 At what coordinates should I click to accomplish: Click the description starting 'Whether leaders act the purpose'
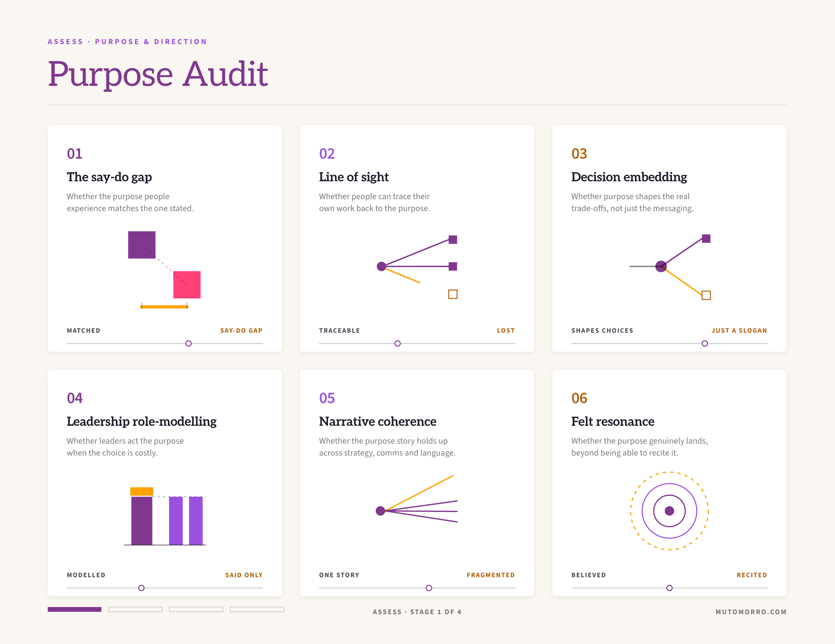pos(126,447)
